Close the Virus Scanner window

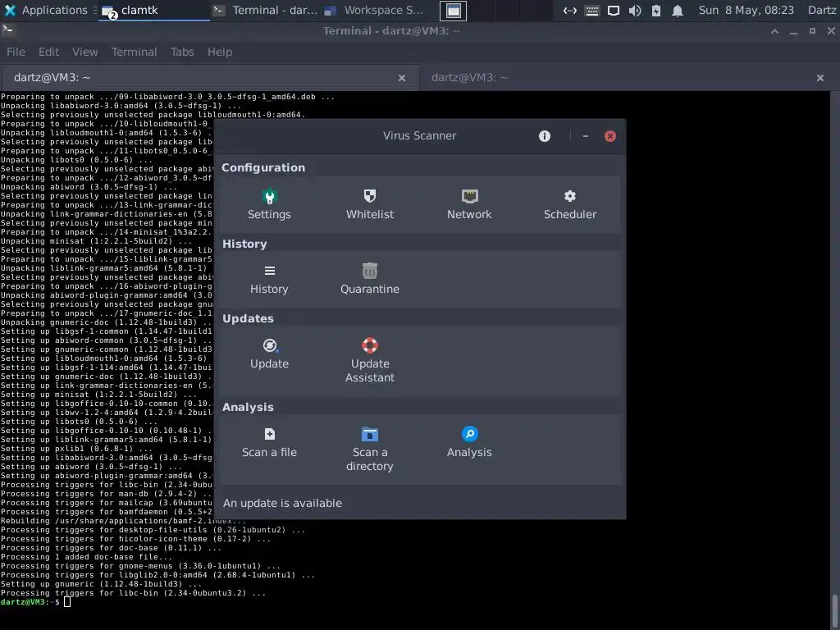(x=609, y=136)
